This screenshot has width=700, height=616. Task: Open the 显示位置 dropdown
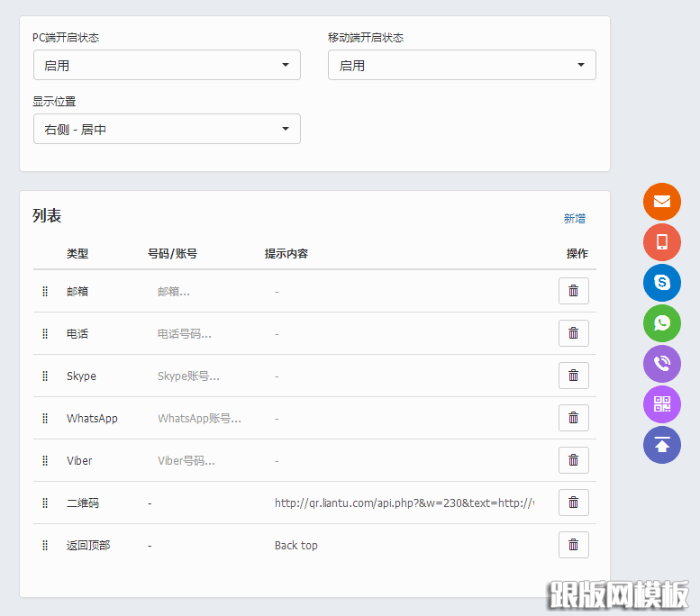tap(167, 129)
